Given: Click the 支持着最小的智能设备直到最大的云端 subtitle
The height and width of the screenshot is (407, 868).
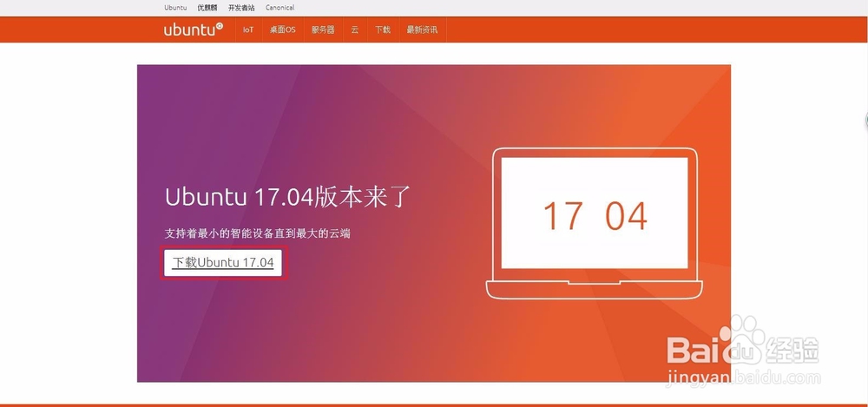Looking at the screenshot, I should (258, 233).
